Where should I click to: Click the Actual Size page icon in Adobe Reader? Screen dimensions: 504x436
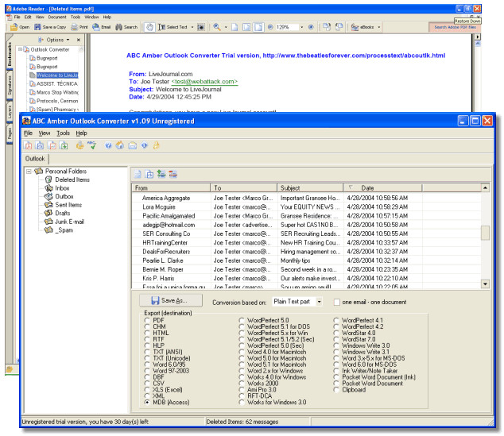(x=235, y=27)
